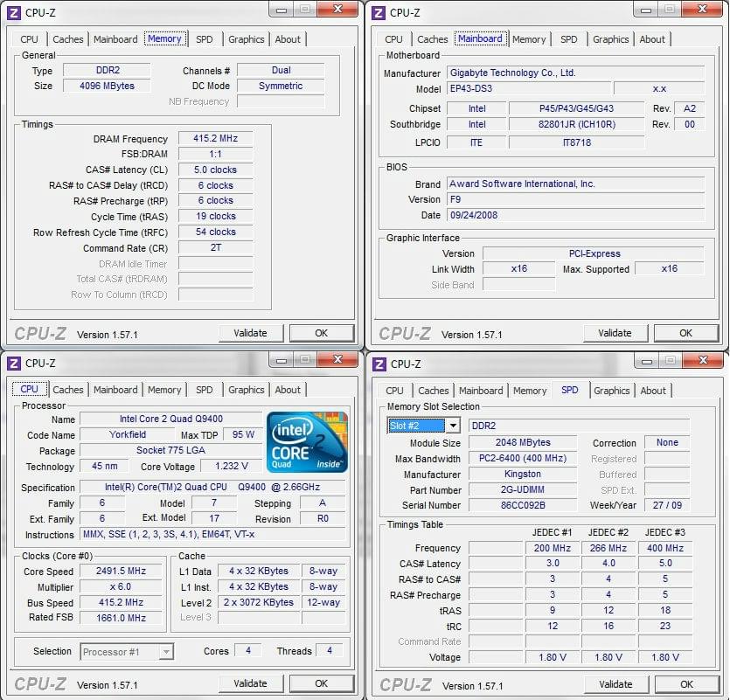This screenshot has width=730, height=700.
Task: Select the SPD tab in the CPU window
Action: [204, 390]
